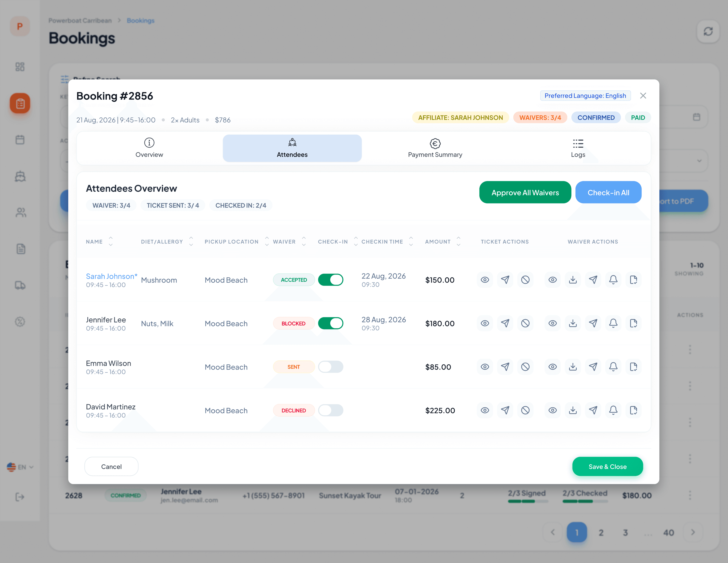Sort by Diet/Allergy column arrows
This screenshot has height=563, width=728.
click(191, 241)
